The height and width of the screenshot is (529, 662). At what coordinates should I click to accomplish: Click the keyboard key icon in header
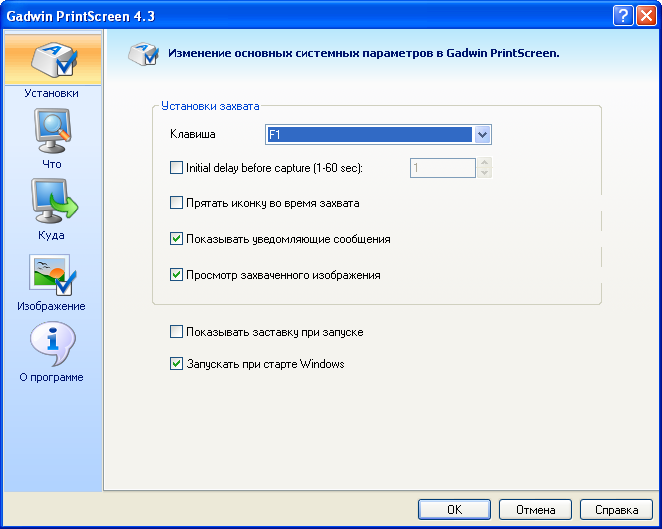coord(144,54)
